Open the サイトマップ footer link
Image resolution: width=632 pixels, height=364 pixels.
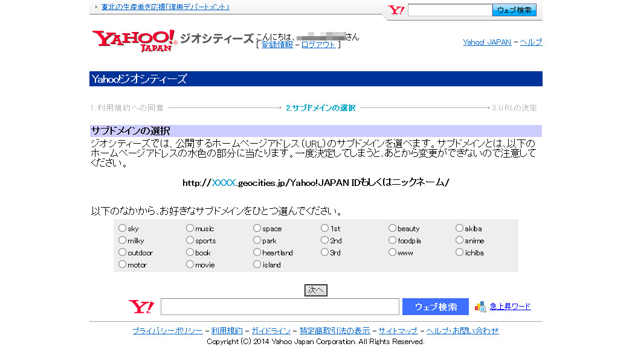398,331
